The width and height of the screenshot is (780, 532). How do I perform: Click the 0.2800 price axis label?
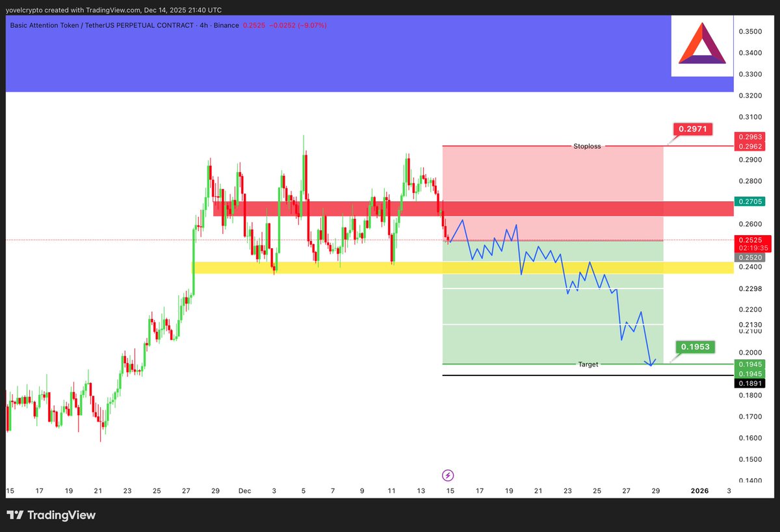click(751, 181)
